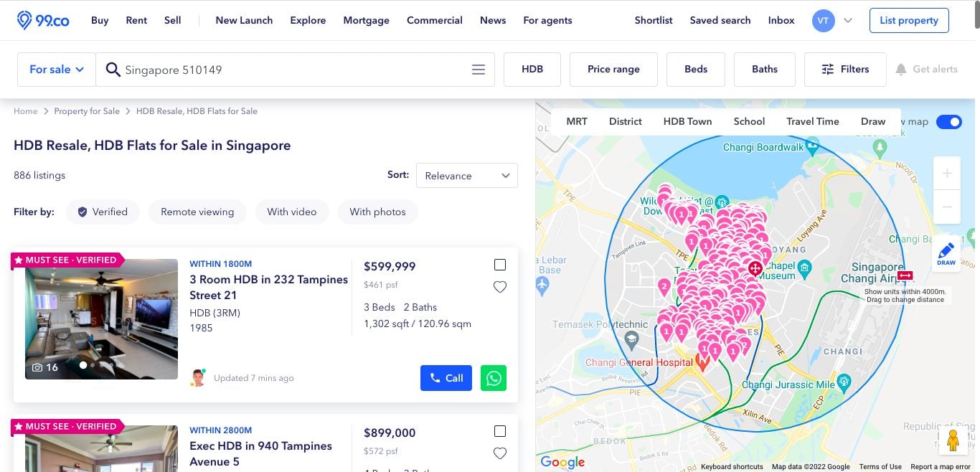Click Terms of Use on map

(x=880, y=466)
